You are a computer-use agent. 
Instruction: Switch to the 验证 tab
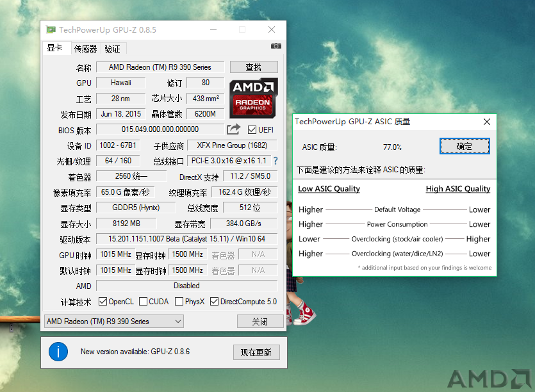click(x=113, y=49)
